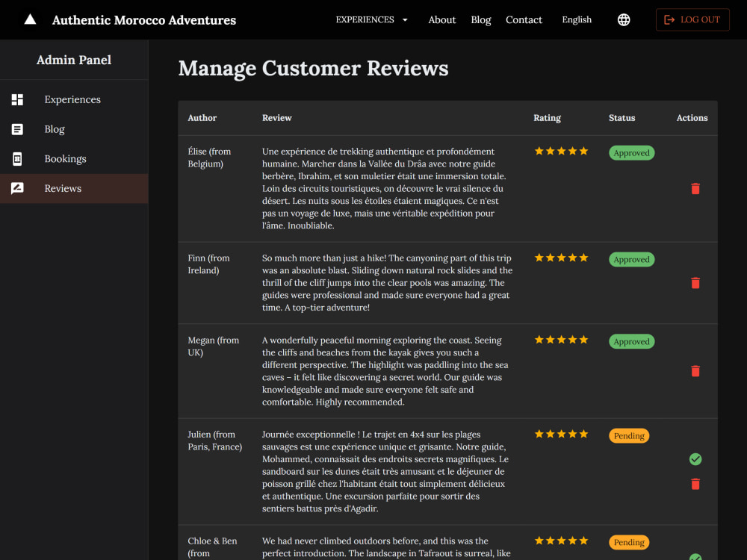Click Megan's kayak review text
747x560 pixels.
385,371
